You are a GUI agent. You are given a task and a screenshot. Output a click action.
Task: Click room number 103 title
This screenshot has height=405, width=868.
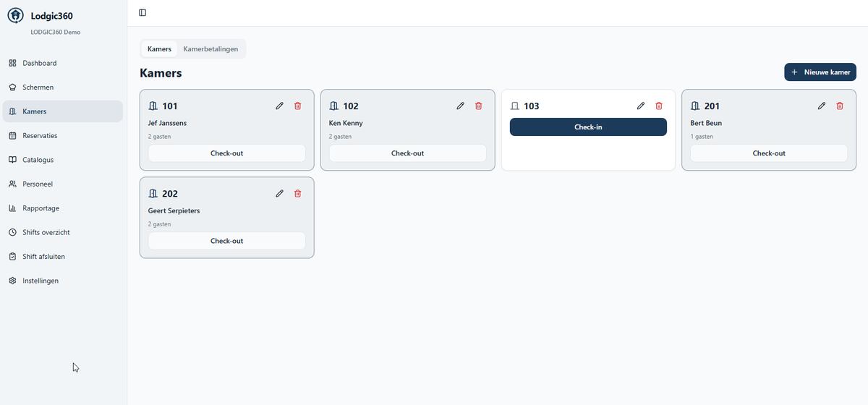tap(532, 106)
